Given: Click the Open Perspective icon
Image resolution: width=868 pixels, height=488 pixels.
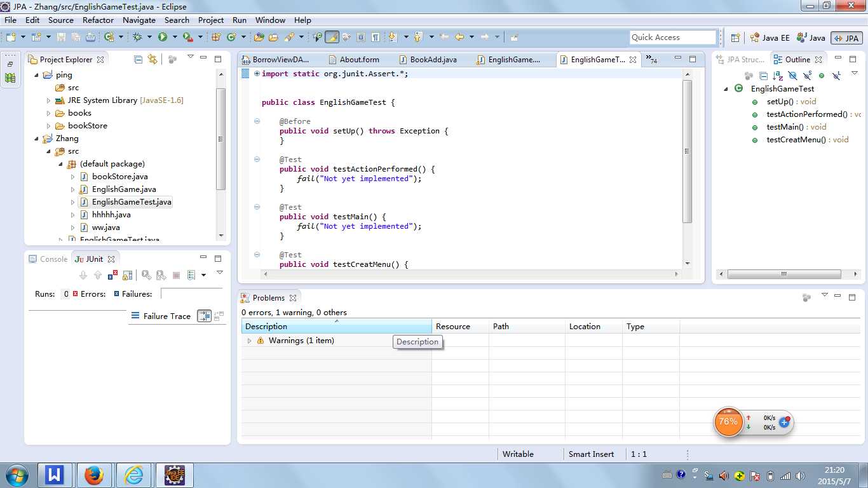Looking at the screenshot, I should [x=735, y=37].
